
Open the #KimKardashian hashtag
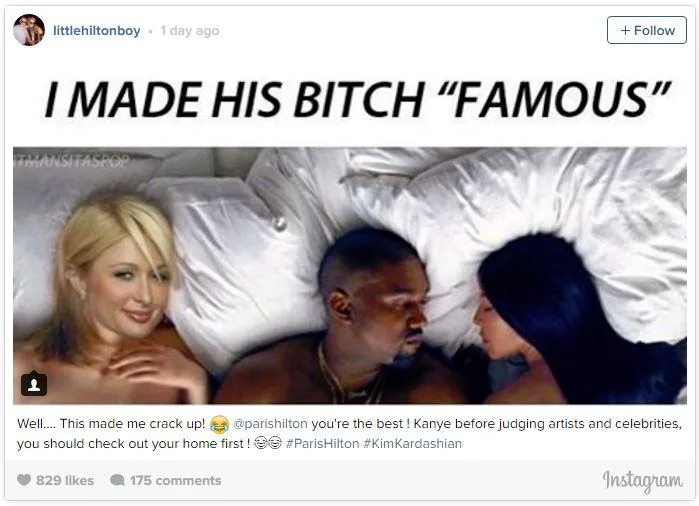(x=413, y=444)
